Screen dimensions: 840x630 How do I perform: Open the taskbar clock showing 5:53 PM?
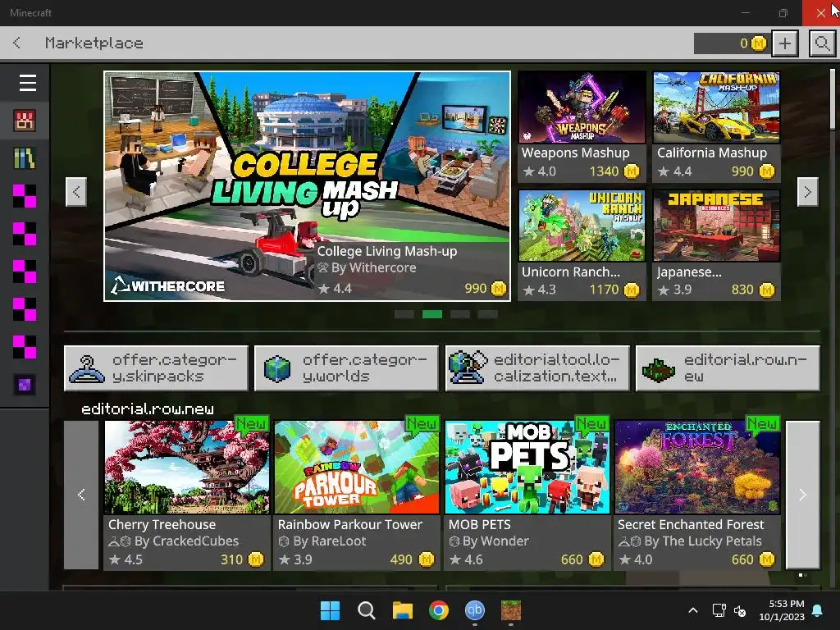coord(782,610)
